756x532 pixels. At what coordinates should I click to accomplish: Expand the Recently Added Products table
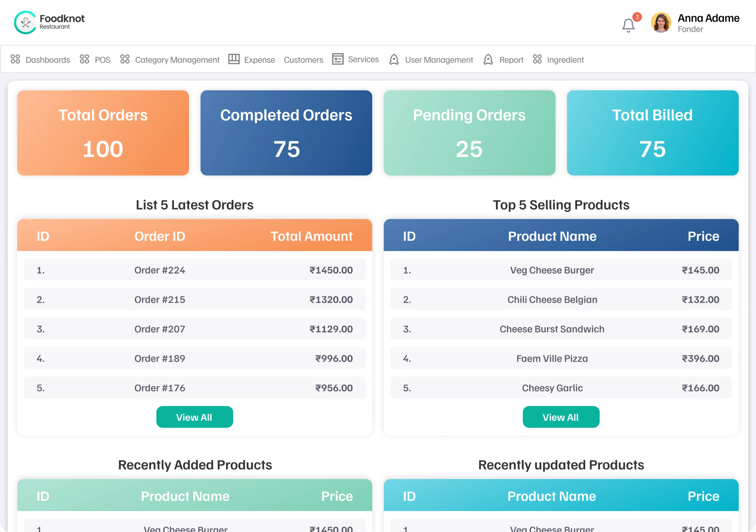(194, 465)
